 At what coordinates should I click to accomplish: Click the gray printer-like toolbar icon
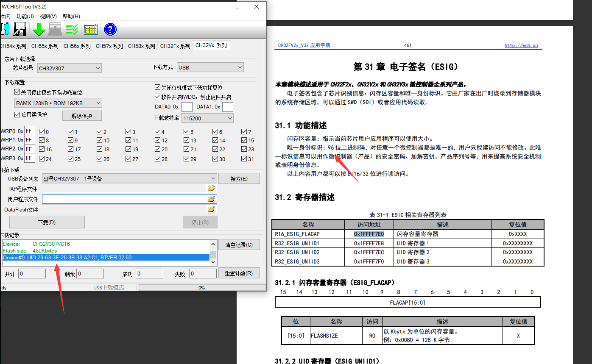[x=55, y=29]
